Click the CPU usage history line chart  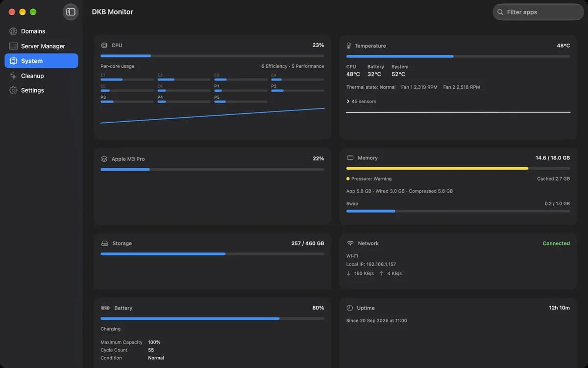coord(212,116)
